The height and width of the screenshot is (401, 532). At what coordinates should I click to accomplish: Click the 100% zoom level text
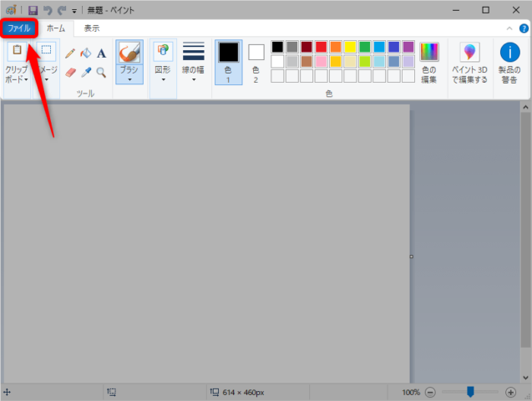(411, 393)
